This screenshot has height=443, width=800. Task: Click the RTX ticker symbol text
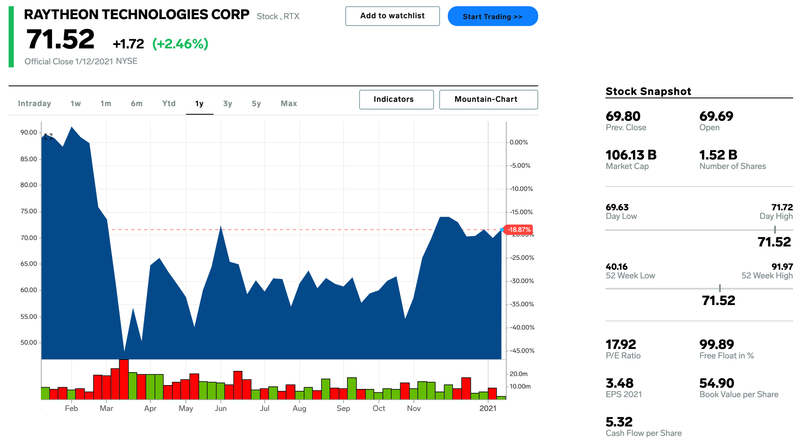coord(291,16)
